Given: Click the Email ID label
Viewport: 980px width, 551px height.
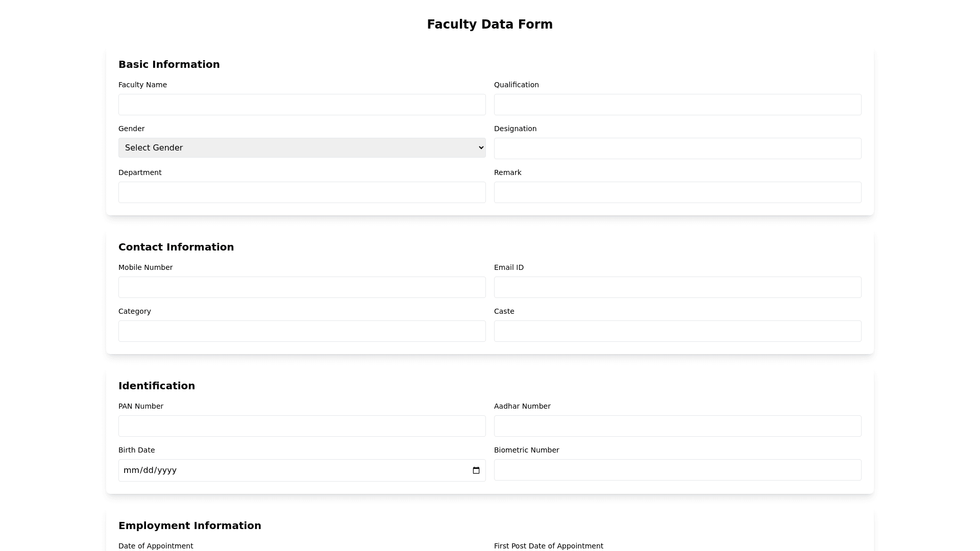Looking at the screenshot, I should [x=508, y=267].
